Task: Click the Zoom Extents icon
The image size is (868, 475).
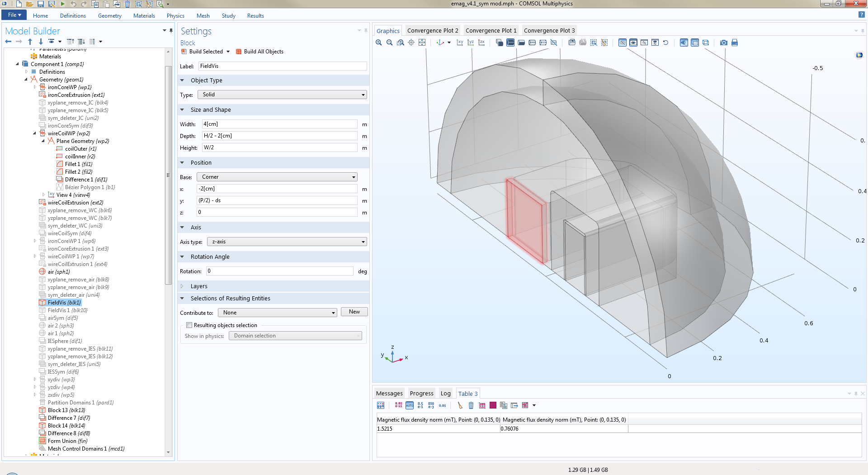Action: [x=422, y=43]
